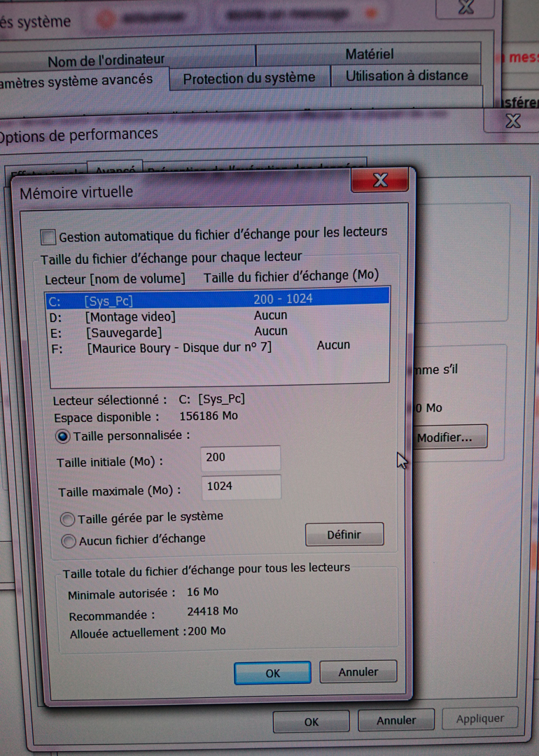The image size is (539, 756).
Task: Open the Matériel tab
Action: [x=370, y=54]
